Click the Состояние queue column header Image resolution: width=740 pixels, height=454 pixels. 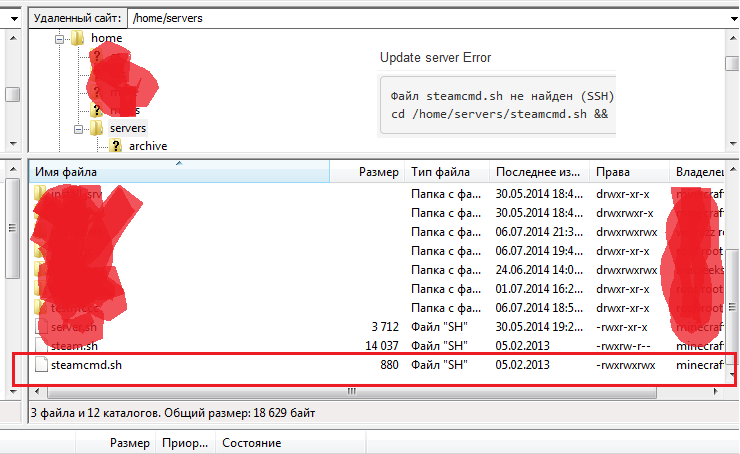click(x=251, y=443)
